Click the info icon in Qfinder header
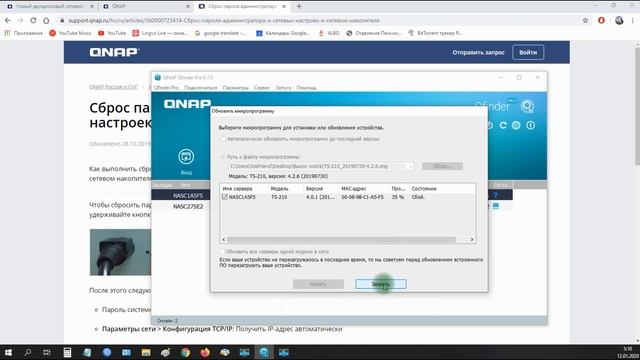Image resolution: width=640 pixels, height=360 pixels. 530,125
